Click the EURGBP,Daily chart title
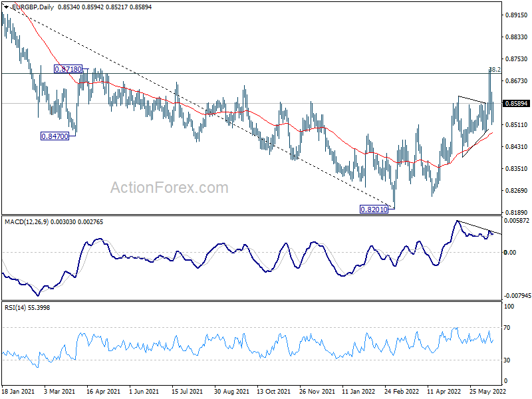The width and height of the screenshot is (532, 399). (33, 7)
